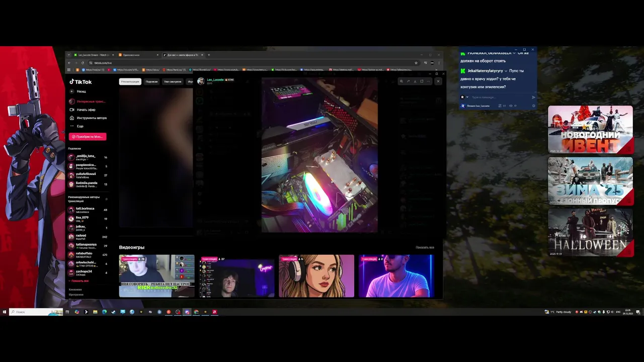
Task: Share the image with the forward arrow icon
Action: pos(408,81)
